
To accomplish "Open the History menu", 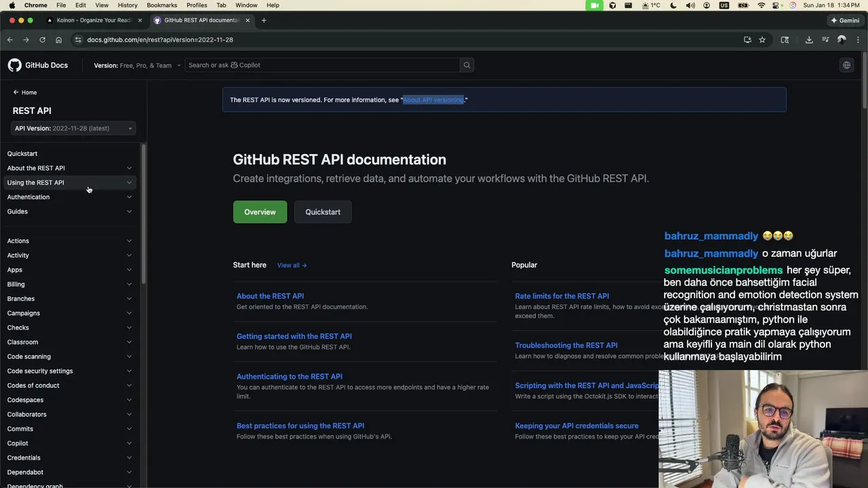I will tap(127, 5).
